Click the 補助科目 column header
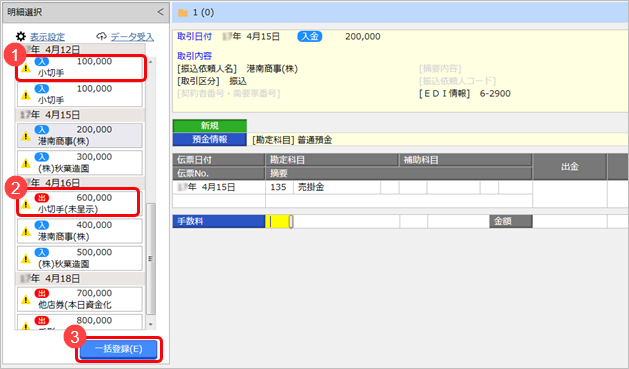Image resolution: width=629 pixels, height=369 pixels. tap(465, 160)
